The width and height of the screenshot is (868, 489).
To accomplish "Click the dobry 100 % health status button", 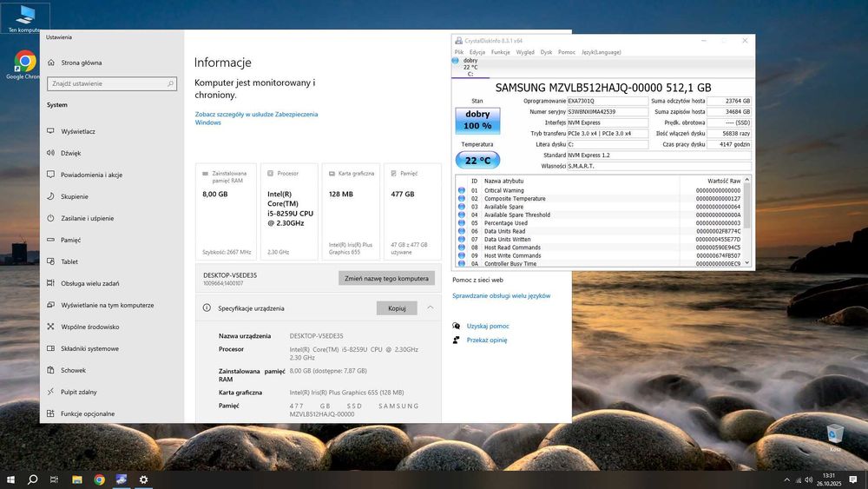I will pos(477,120).
